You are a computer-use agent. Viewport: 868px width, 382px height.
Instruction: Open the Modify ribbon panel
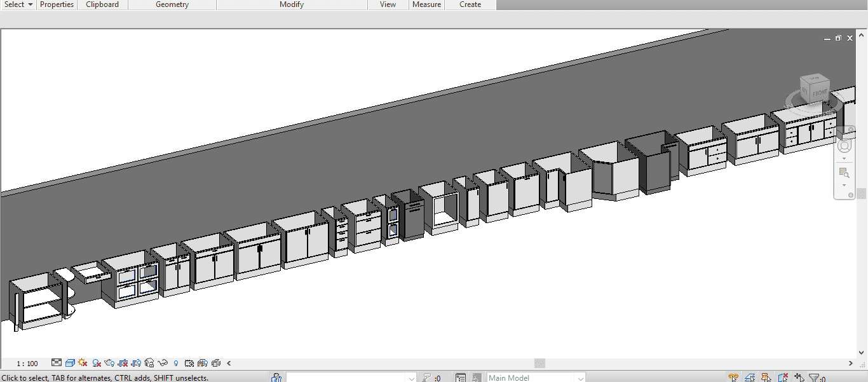tap(292, 4)
